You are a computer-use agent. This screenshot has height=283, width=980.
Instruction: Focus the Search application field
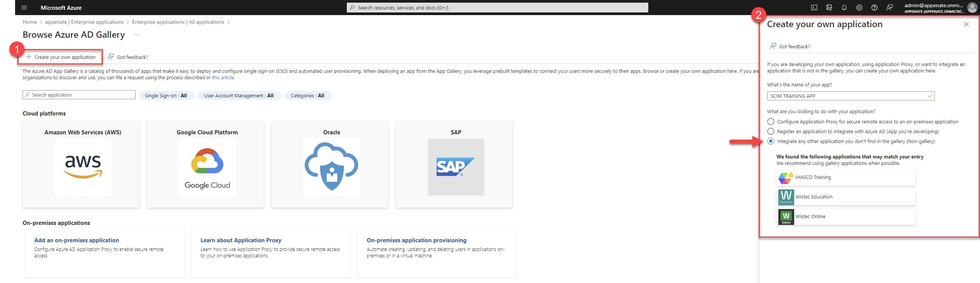(79, 95)
